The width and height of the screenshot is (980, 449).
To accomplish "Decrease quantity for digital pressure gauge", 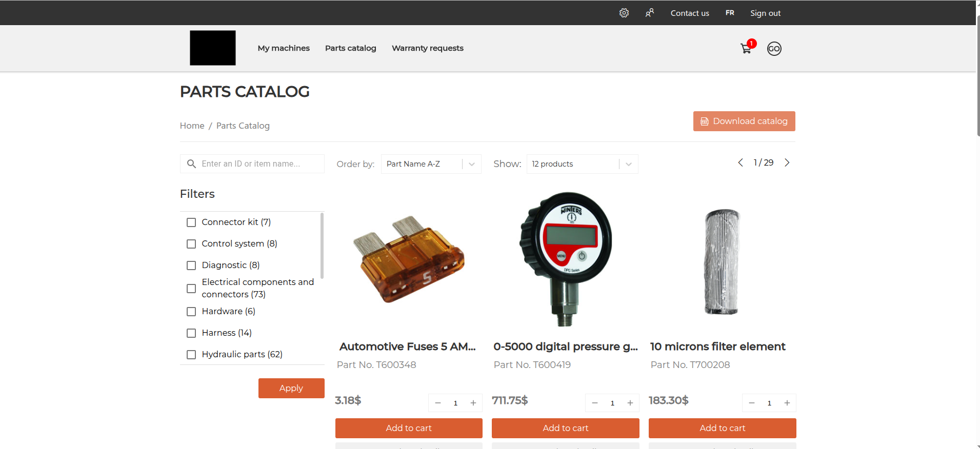I will tap(595, 403).
